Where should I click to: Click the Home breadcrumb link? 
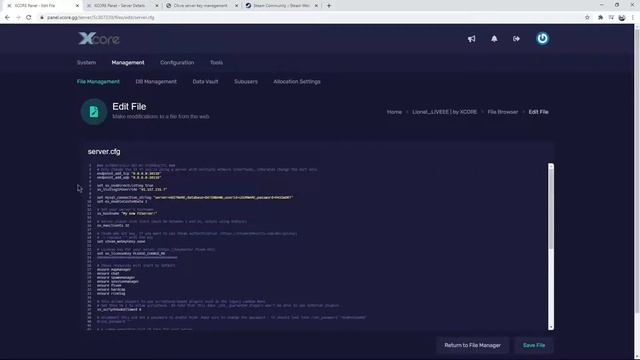tap(394, 112)
